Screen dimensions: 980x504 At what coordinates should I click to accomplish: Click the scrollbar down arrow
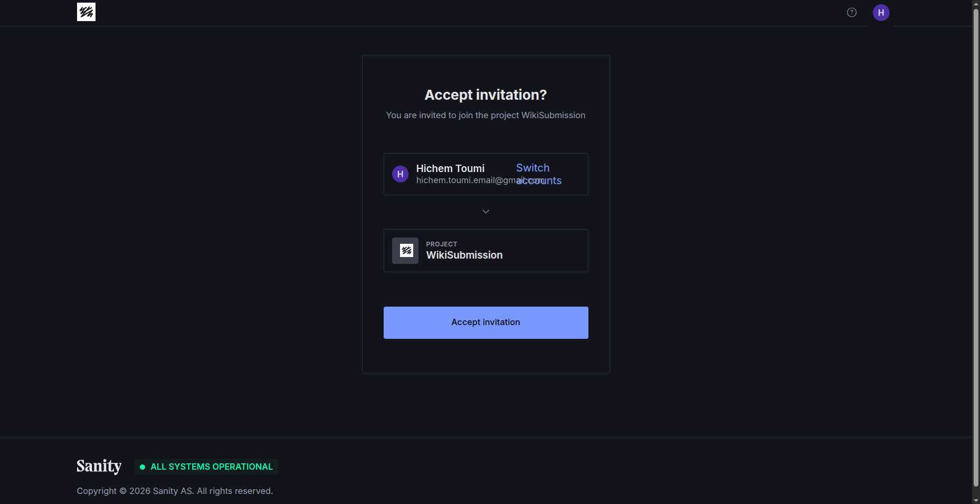click(976, 499)
